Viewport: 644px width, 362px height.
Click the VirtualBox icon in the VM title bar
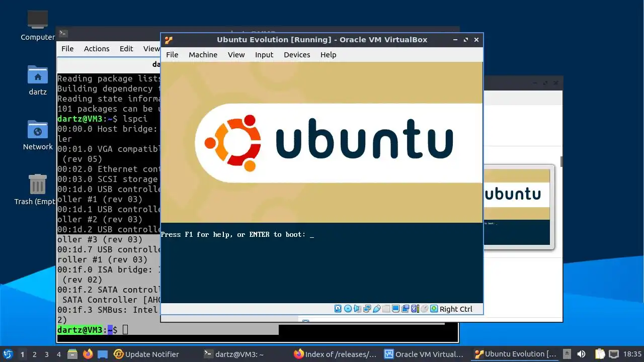pyautogui.click(x=169, y=40)
